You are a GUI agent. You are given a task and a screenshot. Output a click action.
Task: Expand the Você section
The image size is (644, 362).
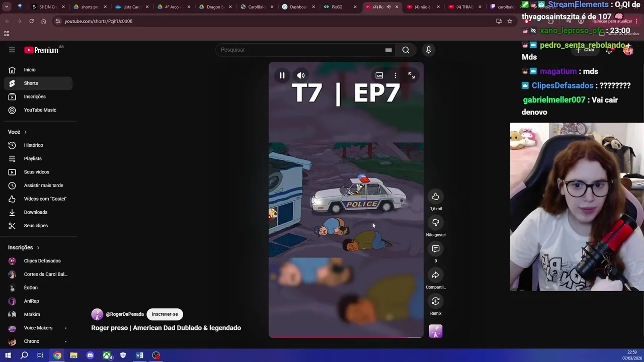(18, 132)
